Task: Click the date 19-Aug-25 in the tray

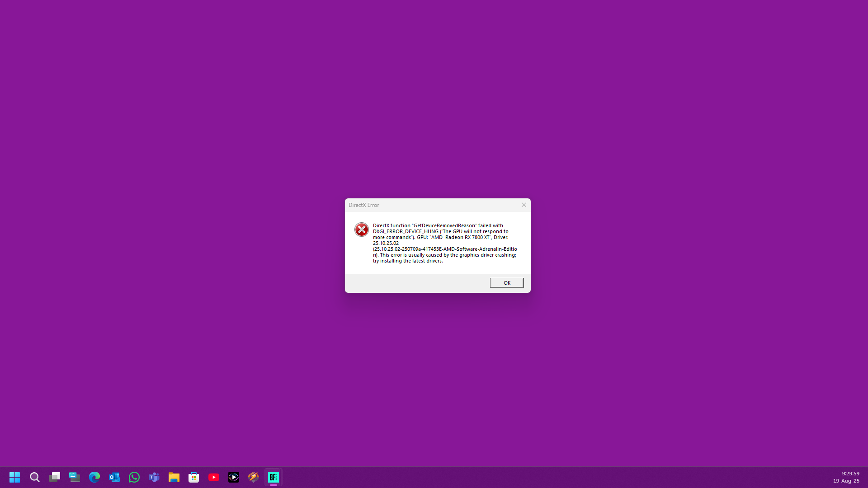Action: click(x=846, y=481)
